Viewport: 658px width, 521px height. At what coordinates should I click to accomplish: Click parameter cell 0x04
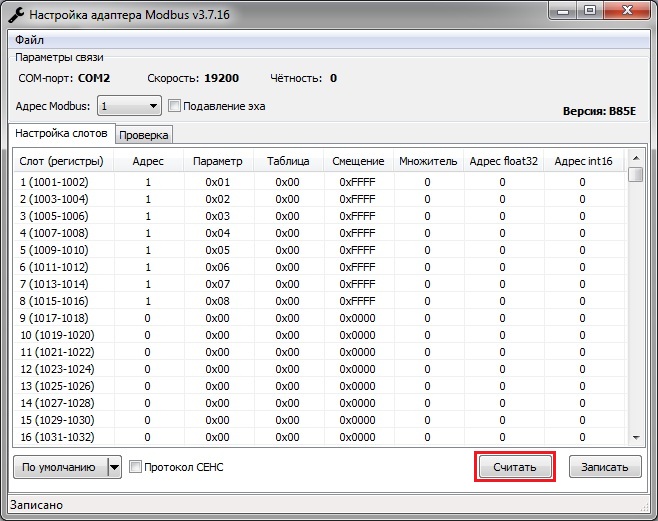(218, 233)
